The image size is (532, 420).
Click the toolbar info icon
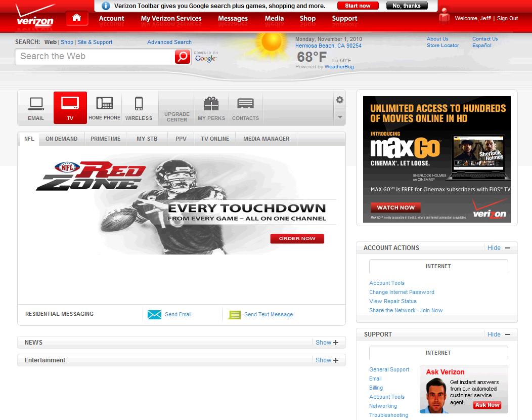pyautogui.click(x=106, y=6)
